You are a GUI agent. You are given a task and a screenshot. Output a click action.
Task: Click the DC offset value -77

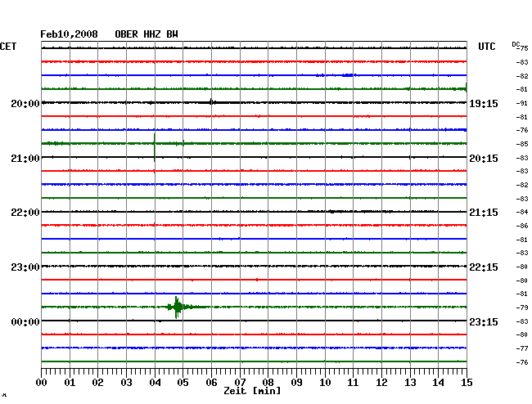pos(522,348)
